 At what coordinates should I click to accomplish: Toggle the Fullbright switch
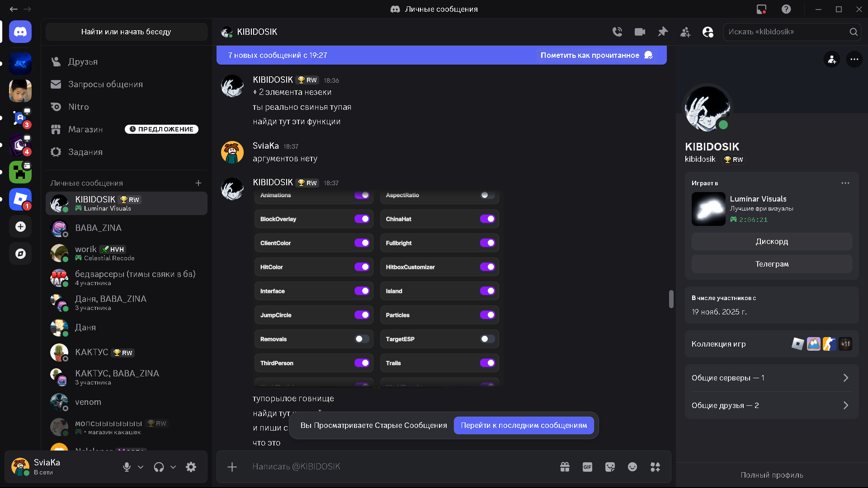487,243
